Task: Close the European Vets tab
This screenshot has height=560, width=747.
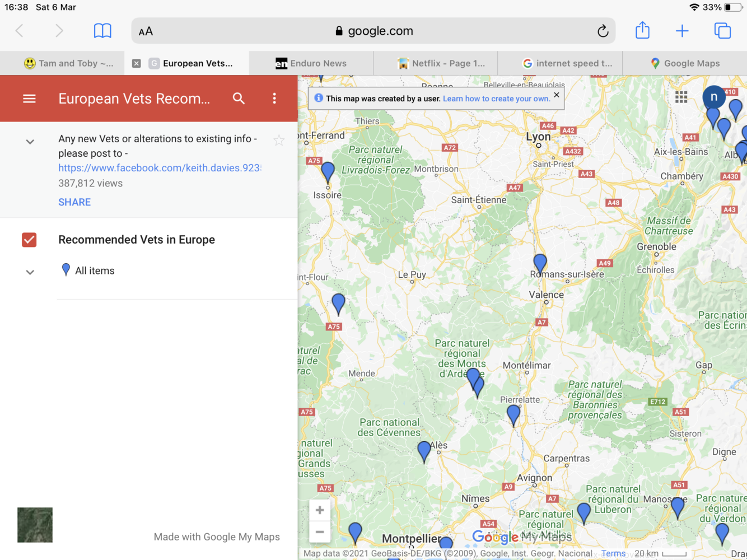Action: pos(136,63)
